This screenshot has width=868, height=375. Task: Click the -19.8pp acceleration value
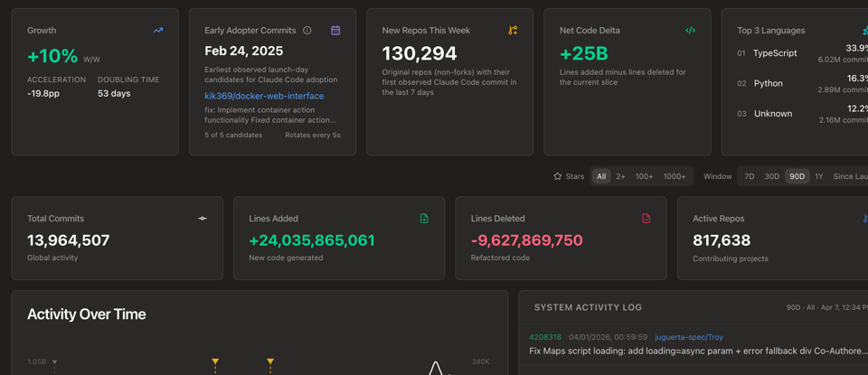point(43,93)
